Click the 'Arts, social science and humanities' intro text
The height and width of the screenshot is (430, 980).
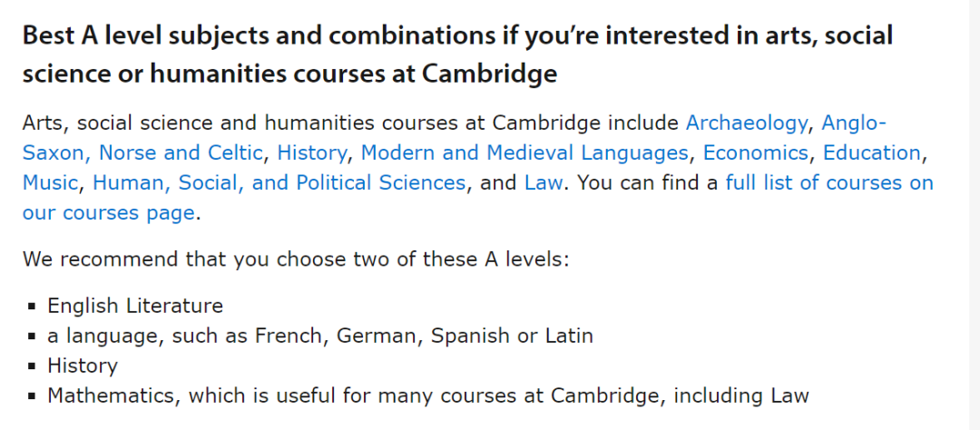click(x=350, y=122)
